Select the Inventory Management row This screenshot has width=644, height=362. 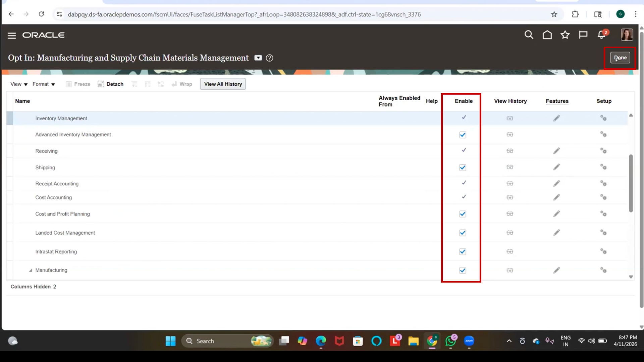pyautogui.click(x=317, y=118)
